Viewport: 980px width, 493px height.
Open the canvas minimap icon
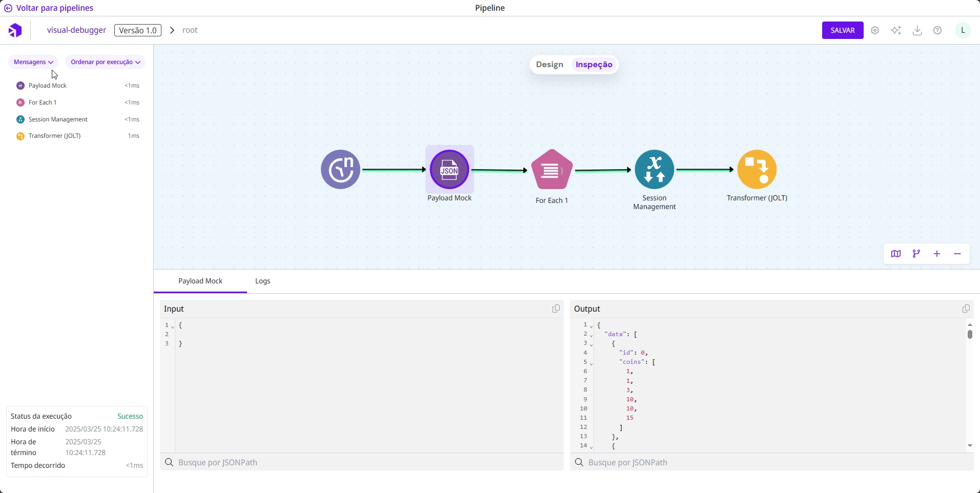pyautogui.click(x=896, y=254)
